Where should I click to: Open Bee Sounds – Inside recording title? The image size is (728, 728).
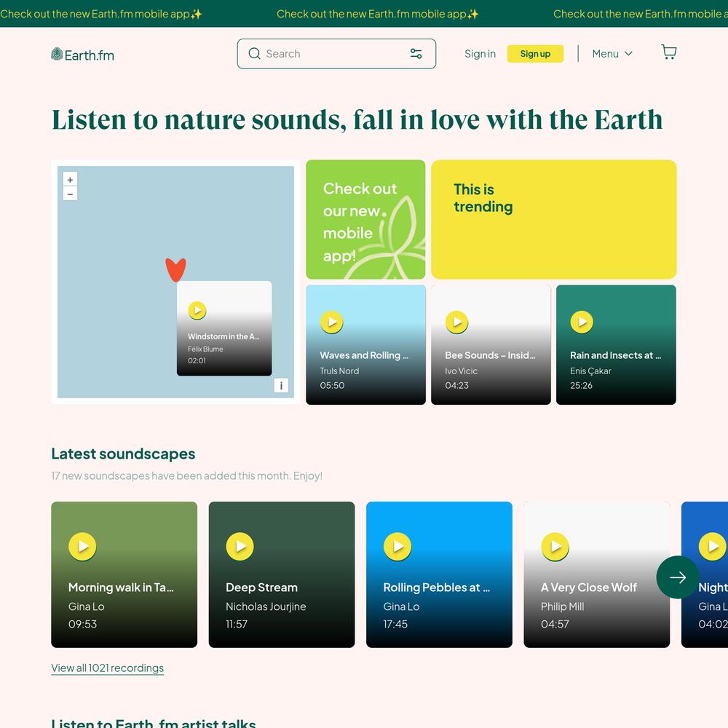490,355
